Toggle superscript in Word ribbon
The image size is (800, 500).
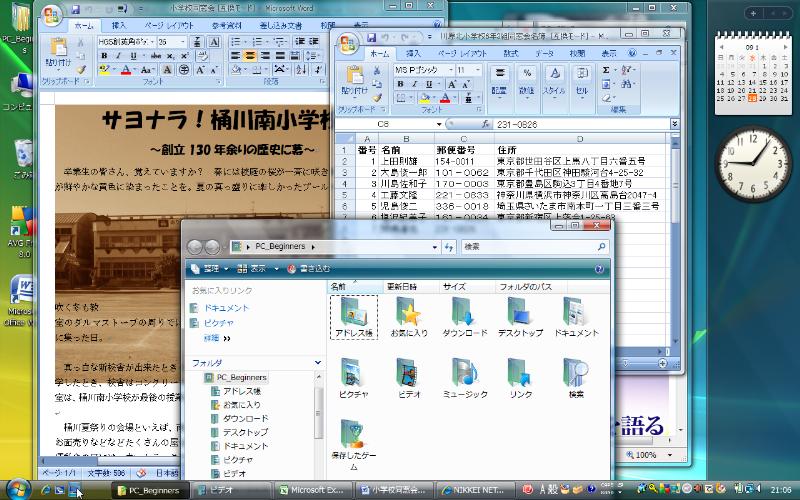[x=184, y=56]
